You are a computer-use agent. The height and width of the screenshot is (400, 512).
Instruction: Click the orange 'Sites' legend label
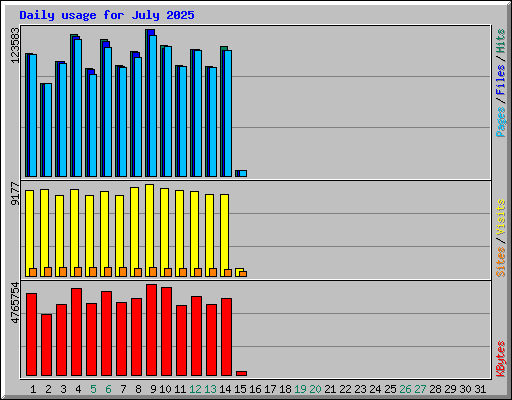click(500, 262)
